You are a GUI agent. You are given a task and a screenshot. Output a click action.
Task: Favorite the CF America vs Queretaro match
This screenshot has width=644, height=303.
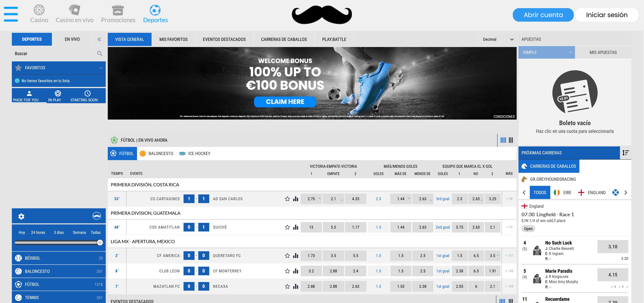(287, 255)
